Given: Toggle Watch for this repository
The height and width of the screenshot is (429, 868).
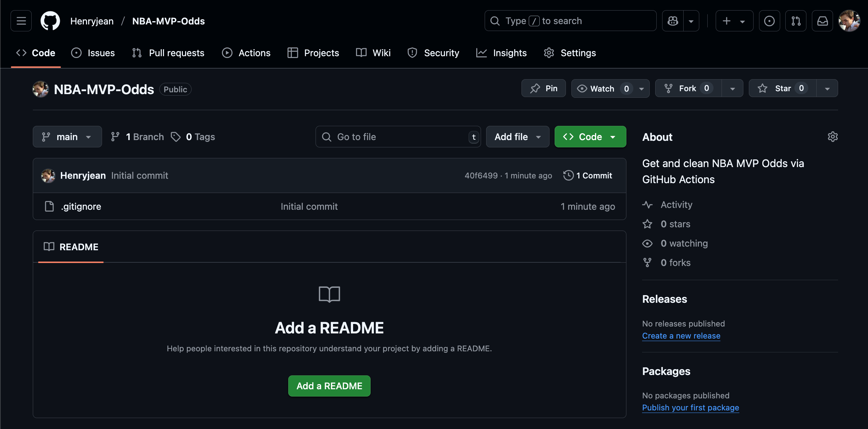Looking at the screenshot, I should coord(602,88).
